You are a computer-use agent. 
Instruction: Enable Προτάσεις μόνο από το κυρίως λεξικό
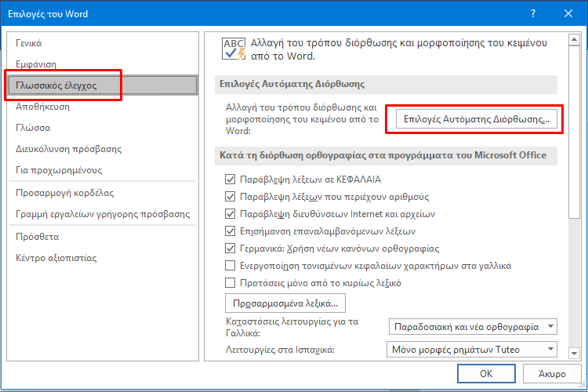tap(230, 282)
